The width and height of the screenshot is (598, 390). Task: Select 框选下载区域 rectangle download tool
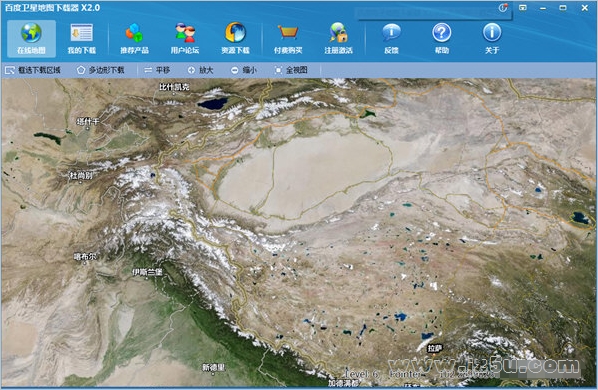point(33,70)
